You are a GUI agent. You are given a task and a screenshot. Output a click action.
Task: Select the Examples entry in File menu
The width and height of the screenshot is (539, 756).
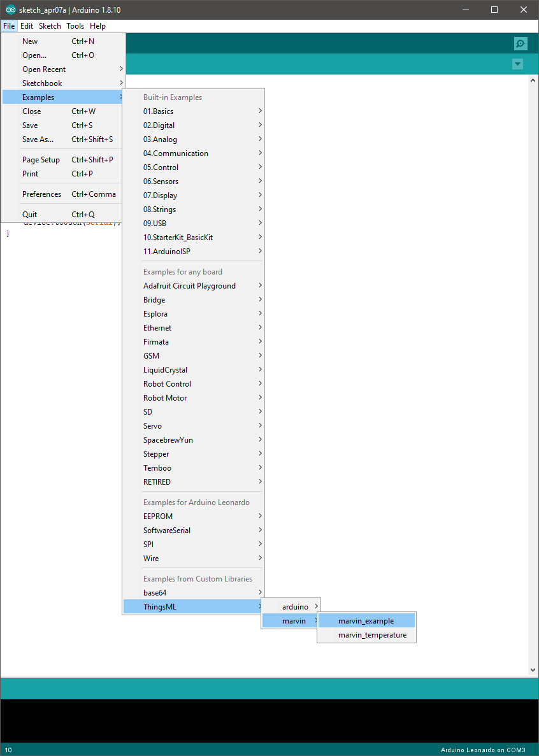(63, 97)
